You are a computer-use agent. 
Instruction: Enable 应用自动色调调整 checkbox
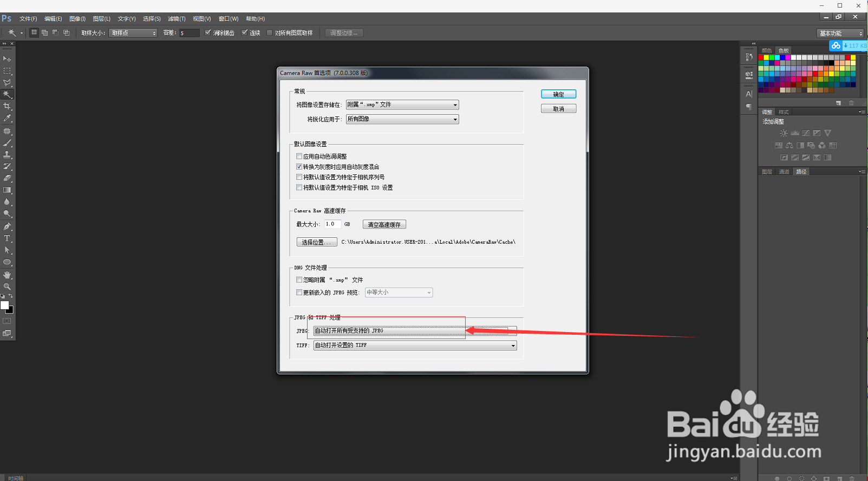click(x=299, y=156)
